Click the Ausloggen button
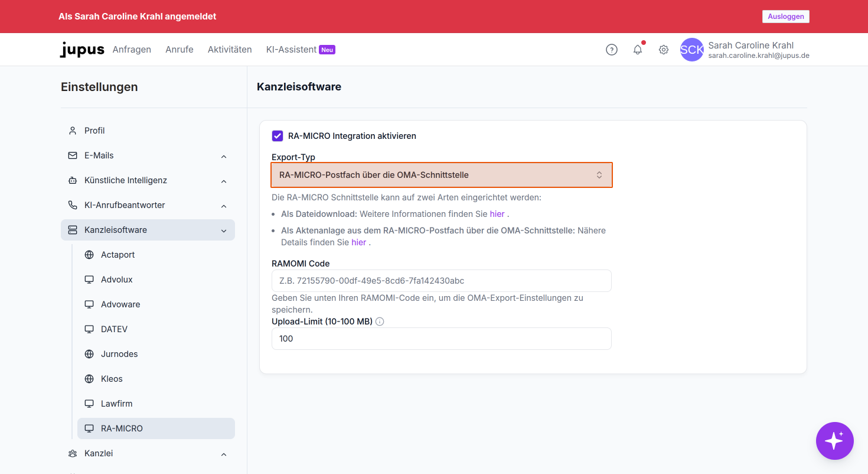The width and height of the screenshot is (868, 474). point(785,17)
